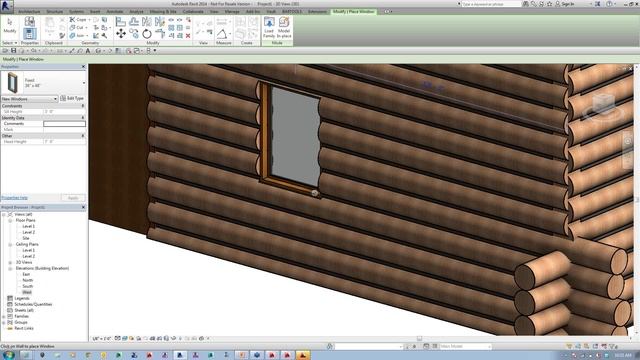This screenshot has width=640, height=360.
Task: Open the window type selector dropdown
Action: point(84,83)
